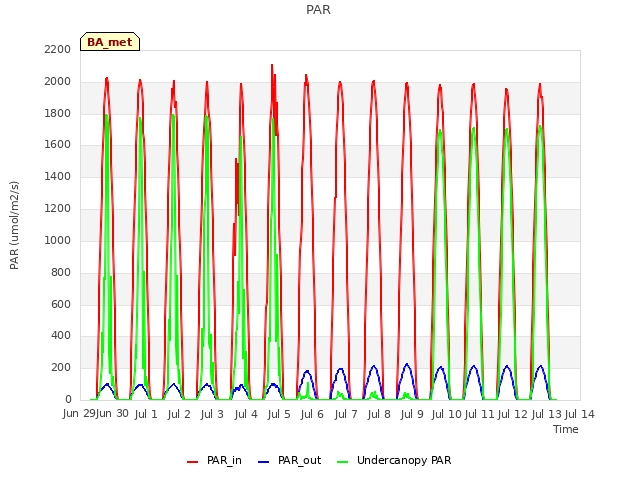
Task: Click the Jul 2 x-axis date label
Action: click(179, 414)
